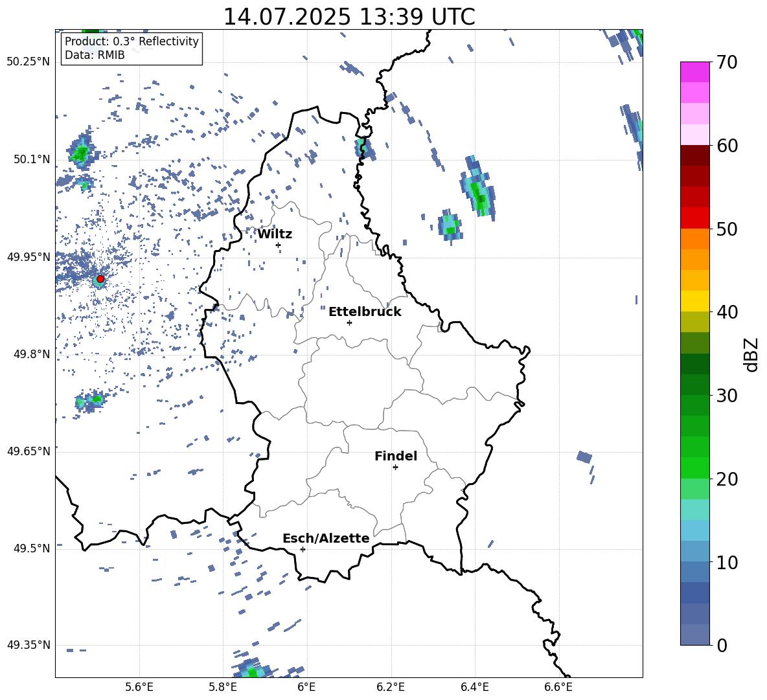Screen dimensions: 767x700
Task: Click the 6.2°E longitude label
Action: [391, 687]
